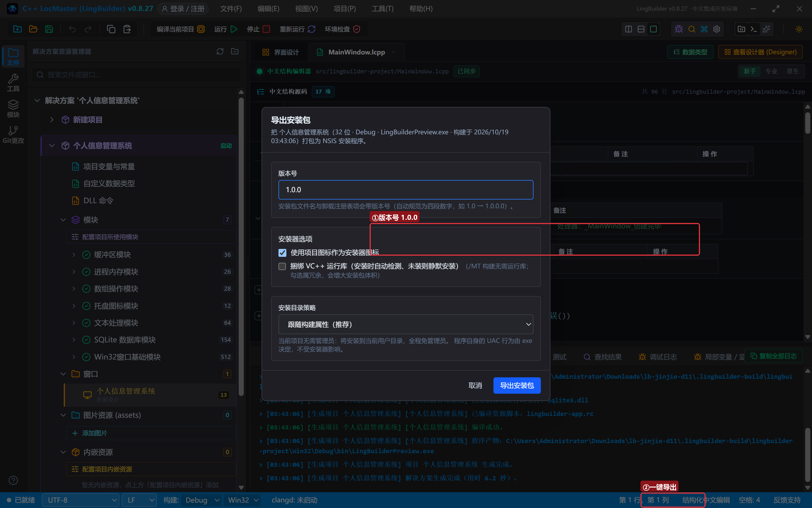Check 捆绑 VC++ 运行库 option
Image resolution: width=812 pixels, height=508 pixels.
(282, 266)
